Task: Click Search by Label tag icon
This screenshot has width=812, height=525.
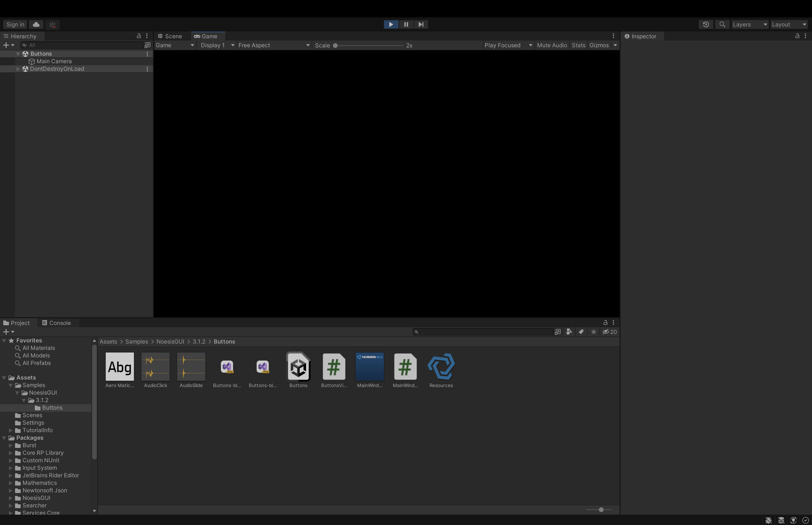Action: [x=581, y=332]
